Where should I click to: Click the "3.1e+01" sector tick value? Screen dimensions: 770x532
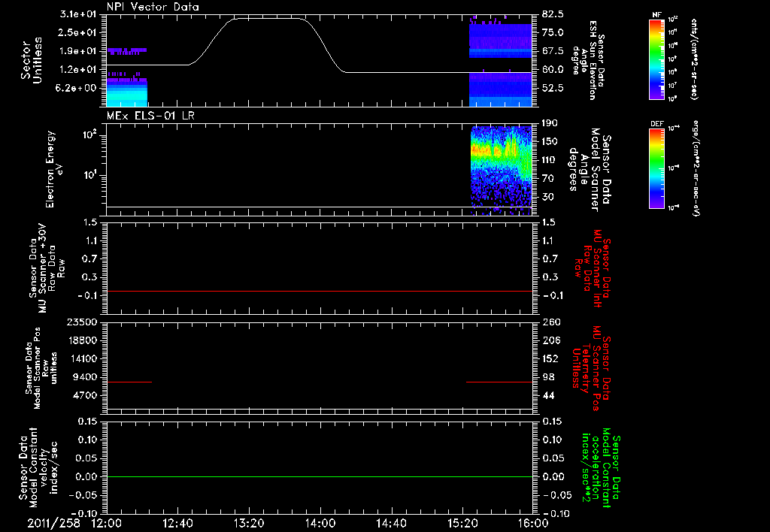click(x=78, y=14)
